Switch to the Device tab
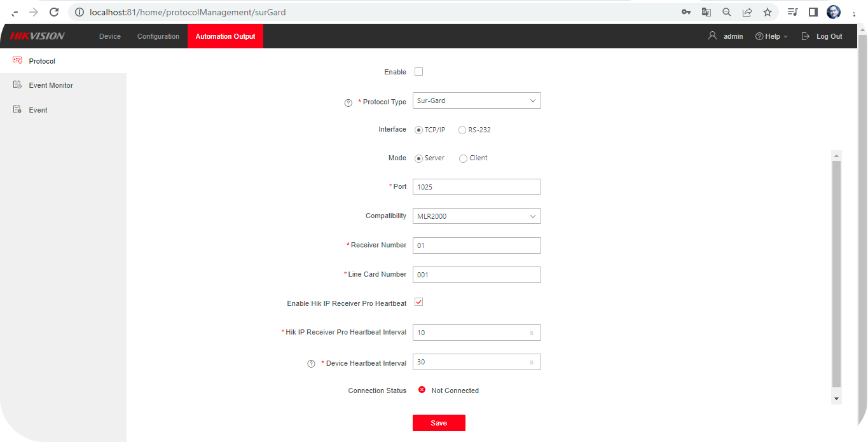 click(109, 36)
